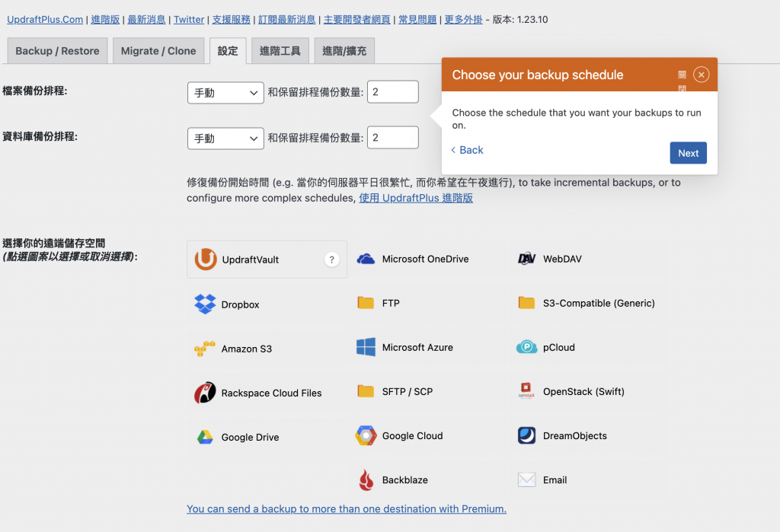Open the Twitter link

pyautogui.click(x=189, y=19)
